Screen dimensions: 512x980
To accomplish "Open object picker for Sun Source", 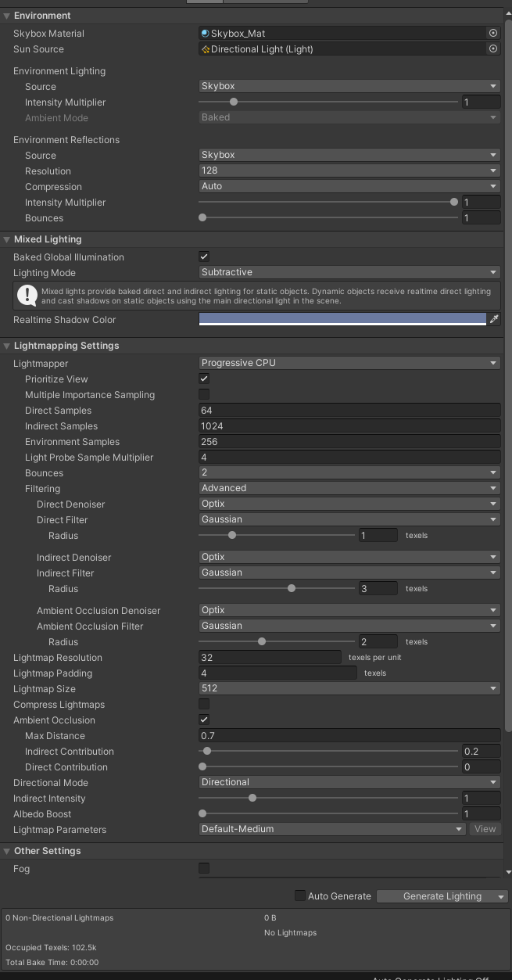I will coord(493,49).
